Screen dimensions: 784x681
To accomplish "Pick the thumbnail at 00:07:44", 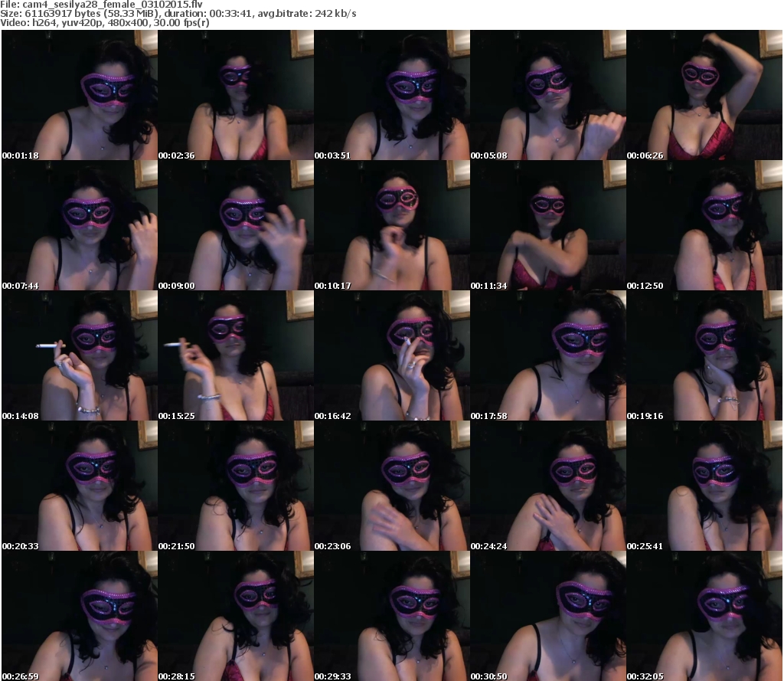I will point(80,225).
